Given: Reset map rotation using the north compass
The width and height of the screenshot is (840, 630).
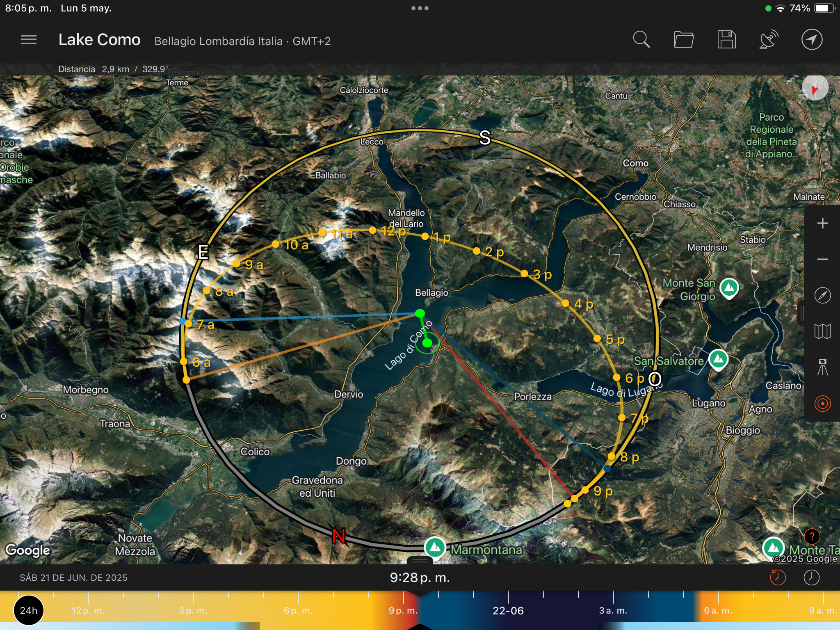Looking at the screenshot, I should 815,87.
